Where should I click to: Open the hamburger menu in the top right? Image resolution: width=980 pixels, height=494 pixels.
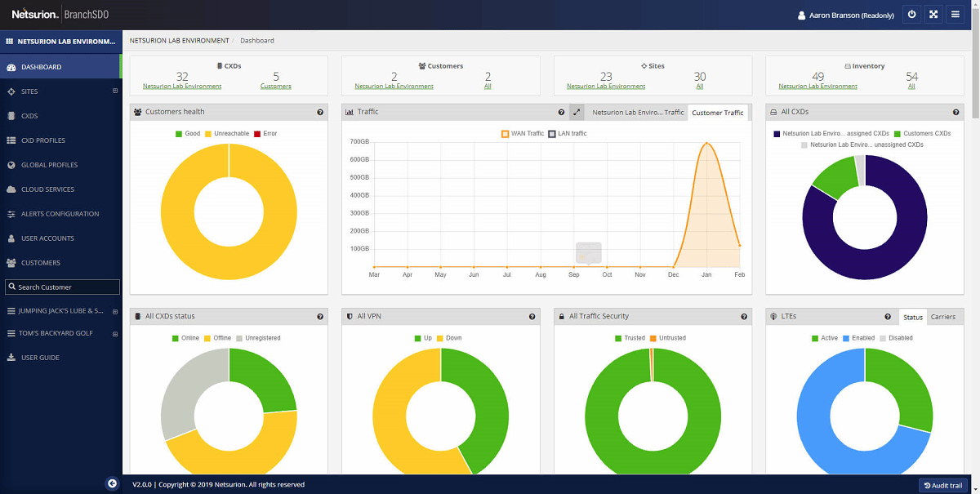pyautogui.click(x=955, y=14)
